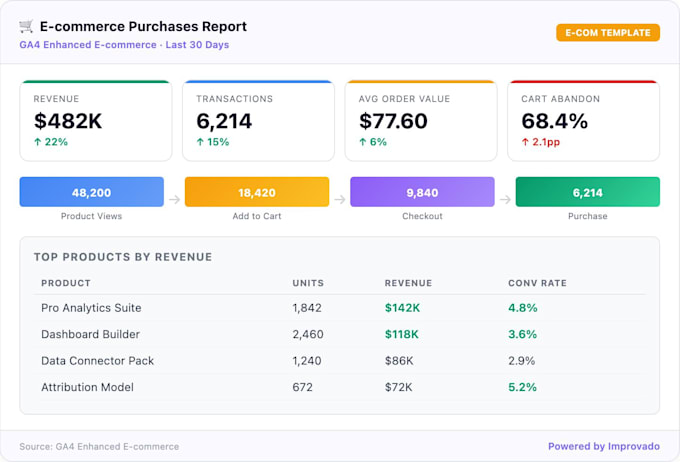Click the 672 units cell

click(303, 387)
